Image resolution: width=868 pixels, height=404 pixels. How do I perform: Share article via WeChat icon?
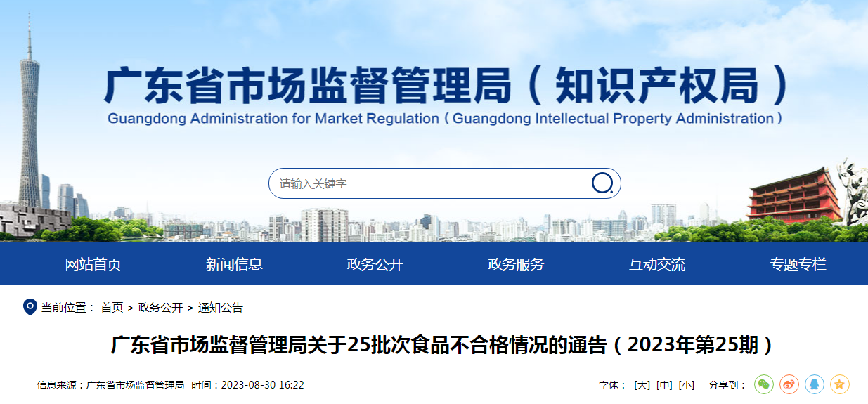tap(764, 384)
